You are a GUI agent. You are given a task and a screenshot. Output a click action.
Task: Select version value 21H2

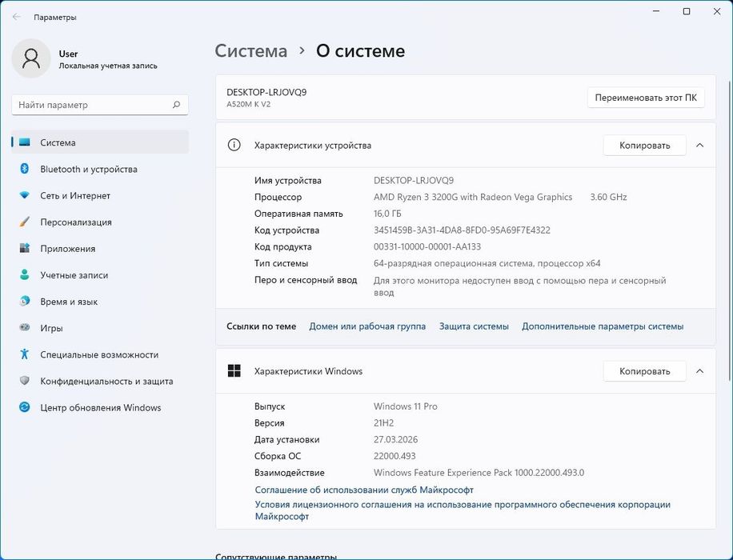click(x=383, y=422)
